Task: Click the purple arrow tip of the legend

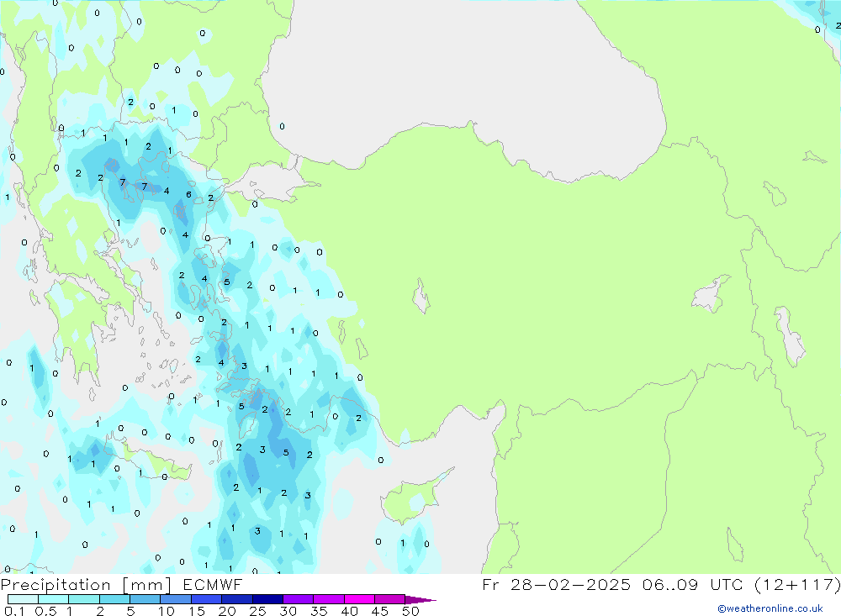Action: click(x=420, y=600)
